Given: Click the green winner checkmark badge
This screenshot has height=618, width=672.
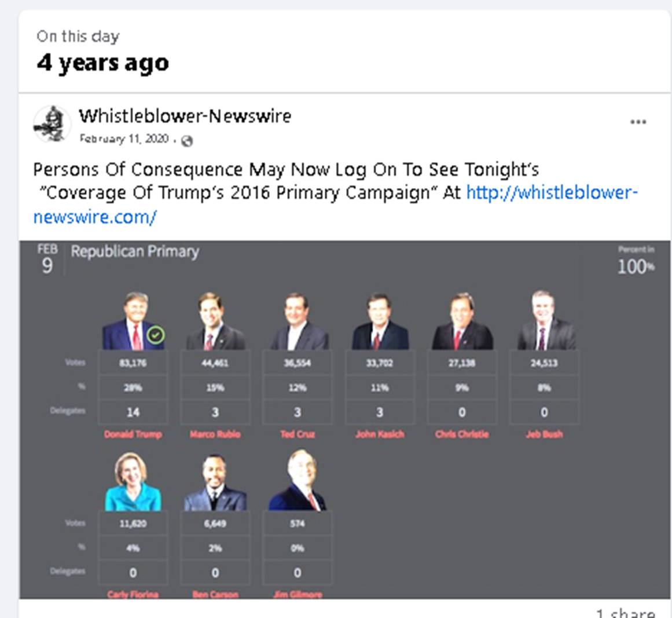Looking at the screenshot, I should tap(156, 335).
